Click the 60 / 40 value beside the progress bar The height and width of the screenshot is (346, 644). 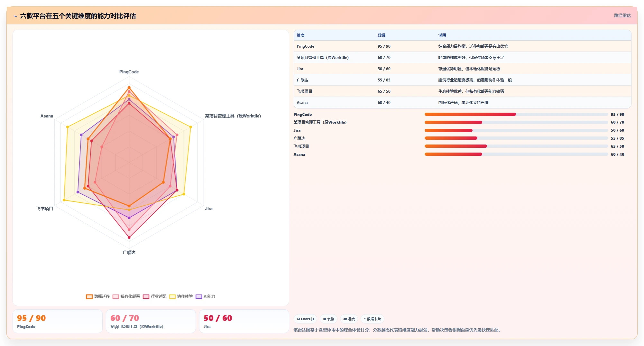[x=617, y=154]
